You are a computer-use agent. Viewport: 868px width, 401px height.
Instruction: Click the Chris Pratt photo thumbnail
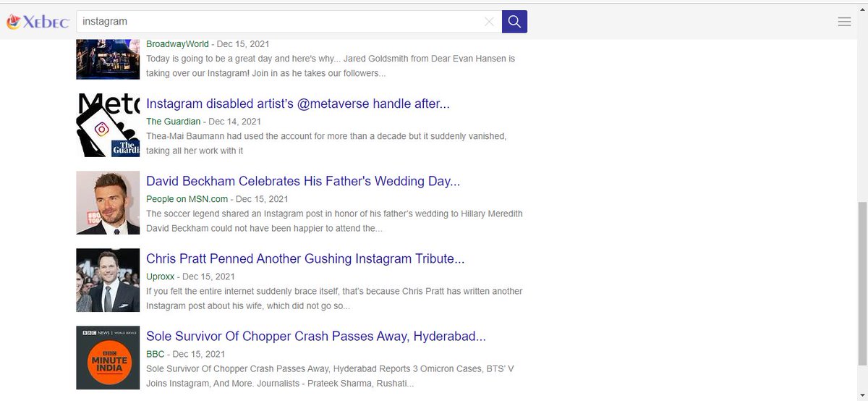[108, 280]
